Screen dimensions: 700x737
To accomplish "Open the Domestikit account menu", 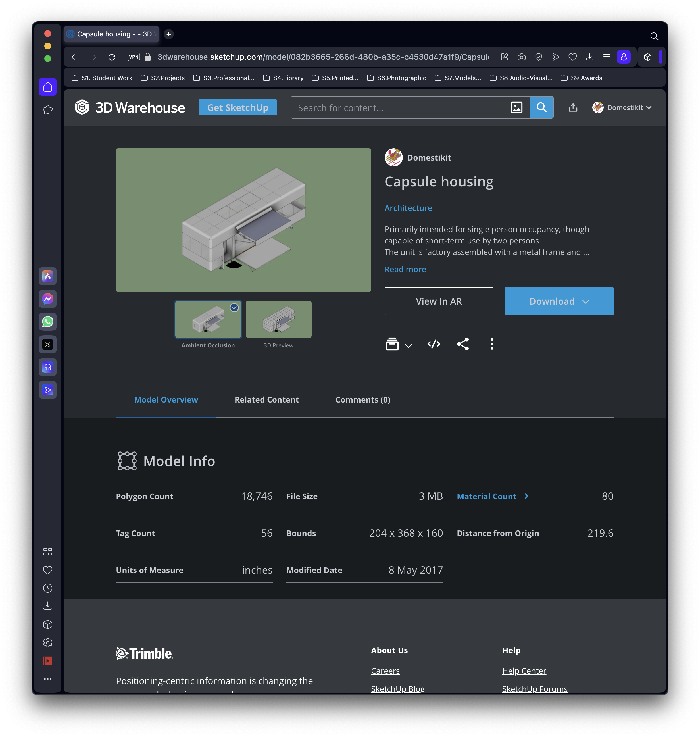I will (622, 107).
